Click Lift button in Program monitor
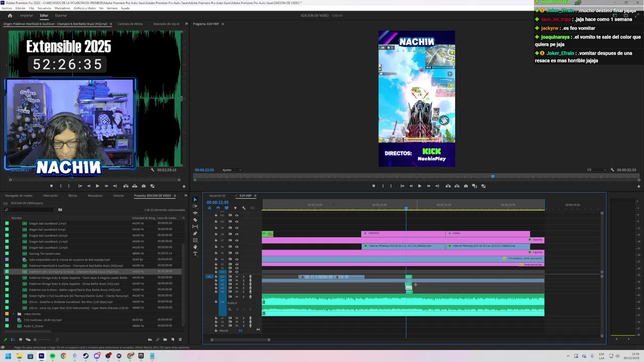The height and width of the screenshot is (362, 644). 448,186
